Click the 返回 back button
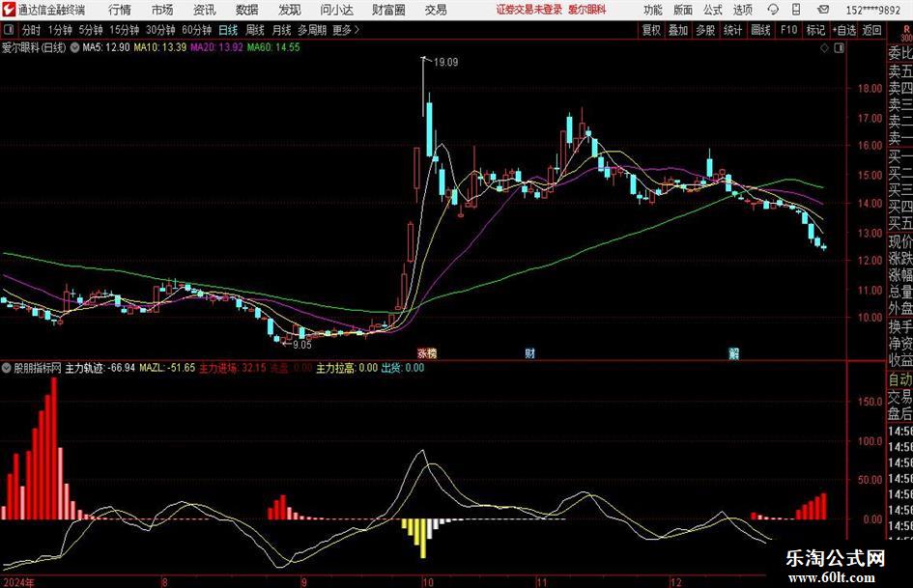 pyautogui.click(x=871, y=30)
